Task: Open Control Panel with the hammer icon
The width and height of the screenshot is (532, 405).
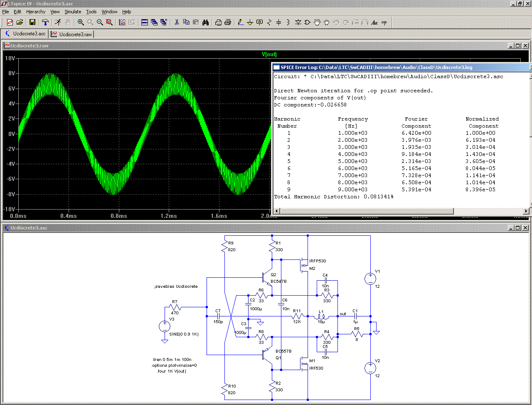Action: pyautogui.click(x=45, y=22)
